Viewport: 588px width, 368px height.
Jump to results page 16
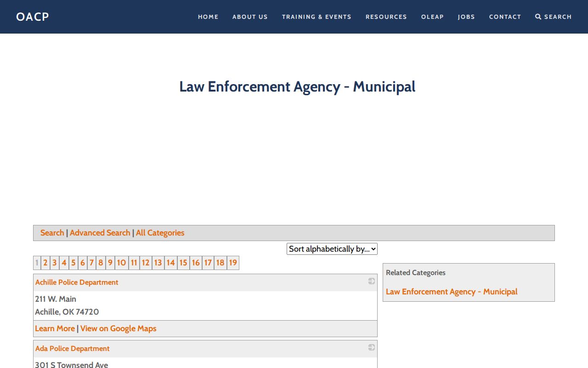point(196,263)
